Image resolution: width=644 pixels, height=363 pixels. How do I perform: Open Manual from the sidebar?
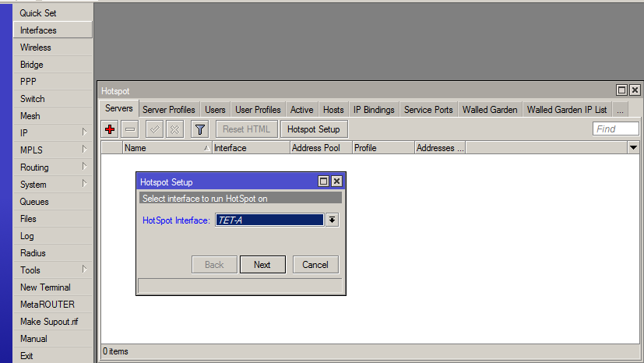(53, 339)
